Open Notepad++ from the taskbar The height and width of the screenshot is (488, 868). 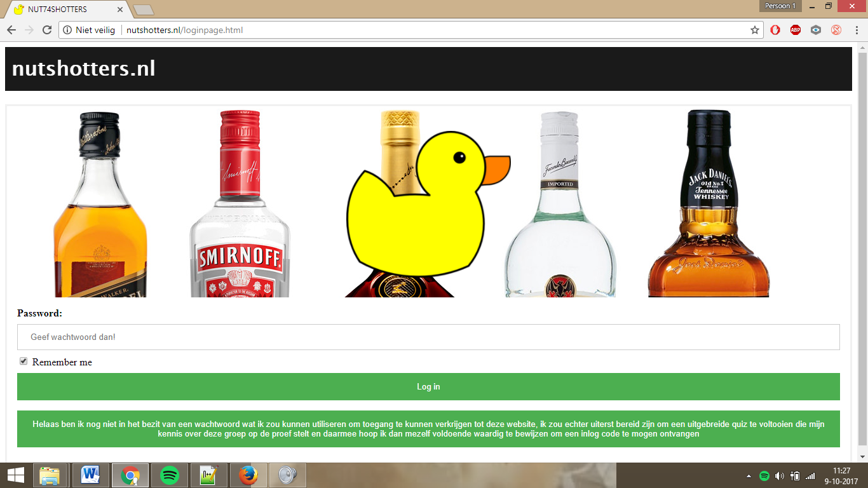(x=209, y=475)
